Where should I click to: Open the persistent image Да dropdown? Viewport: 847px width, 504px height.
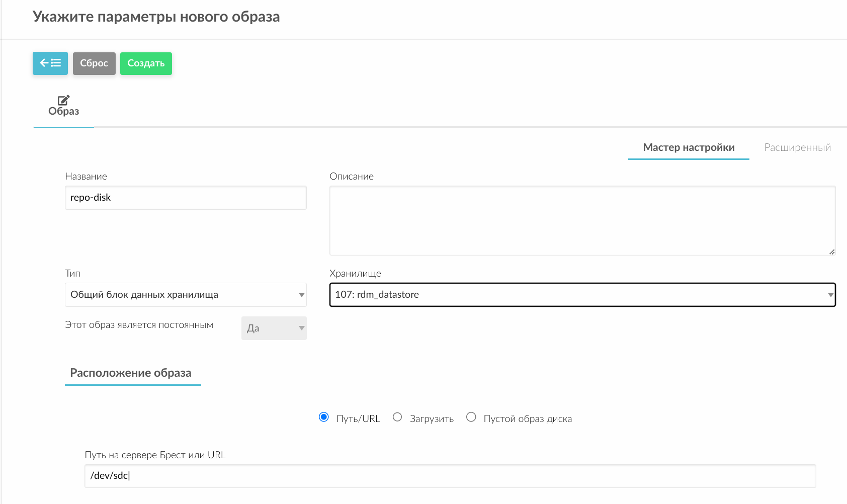[274, 328]
